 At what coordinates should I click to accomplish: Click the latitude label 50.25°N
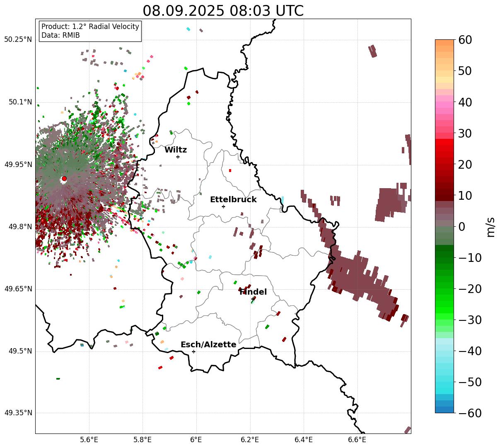(18, 40)
